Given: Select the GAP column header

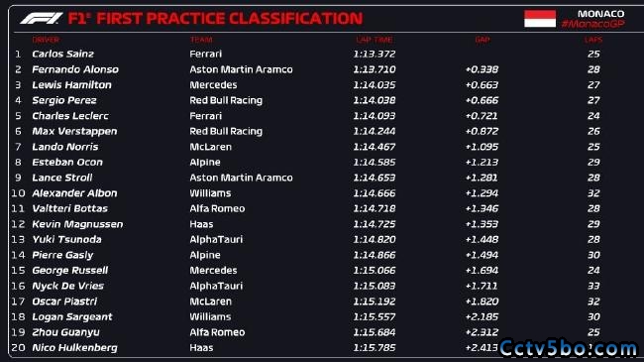Looking at the screenshot, I should (x=483, y=40).
